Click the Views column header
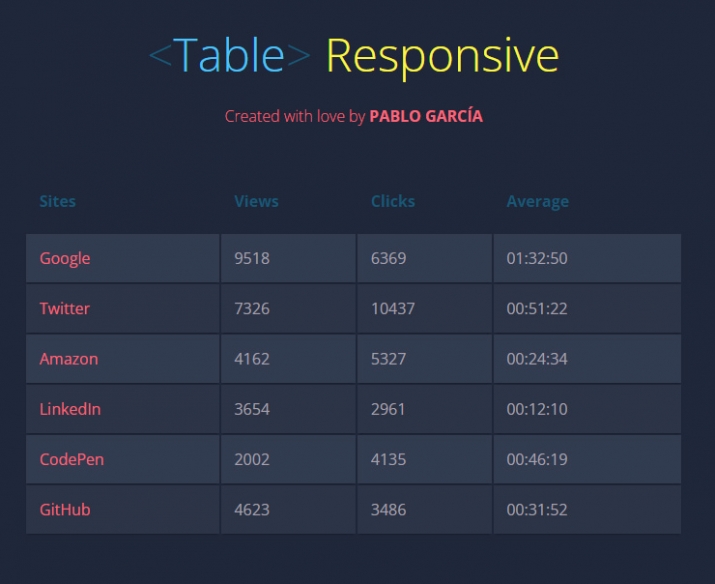Viewport: 715px width, 584px height. (x=256, y=201)
